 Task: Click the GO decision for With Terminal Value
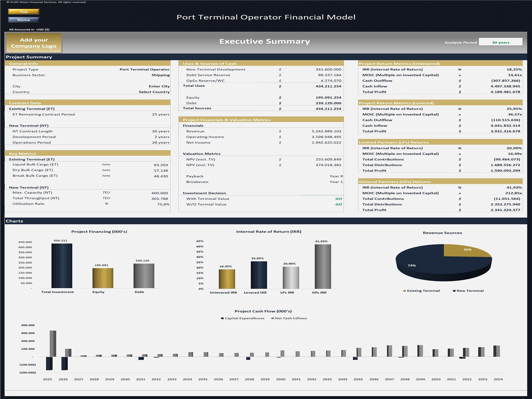pos(339,198)
